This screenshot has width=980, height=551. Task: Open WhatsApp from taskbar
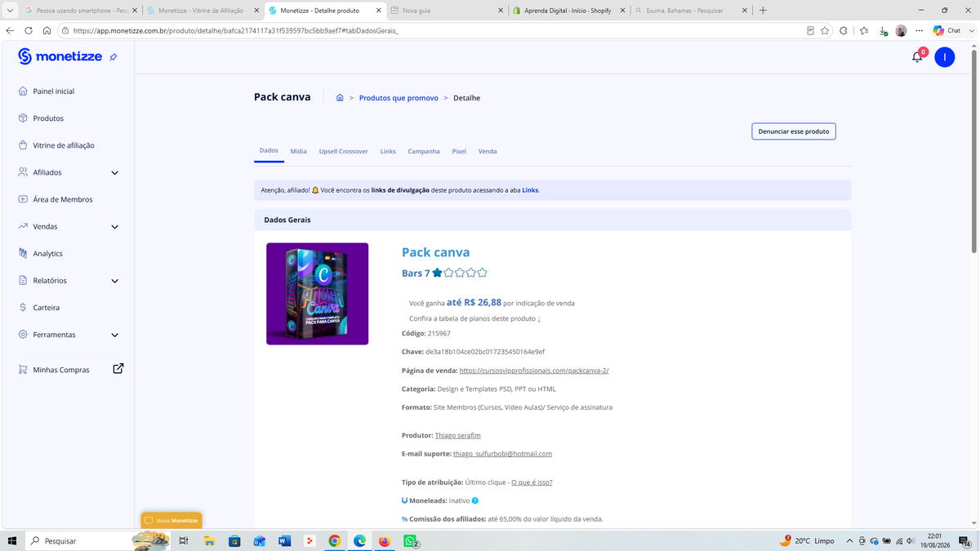410,540
